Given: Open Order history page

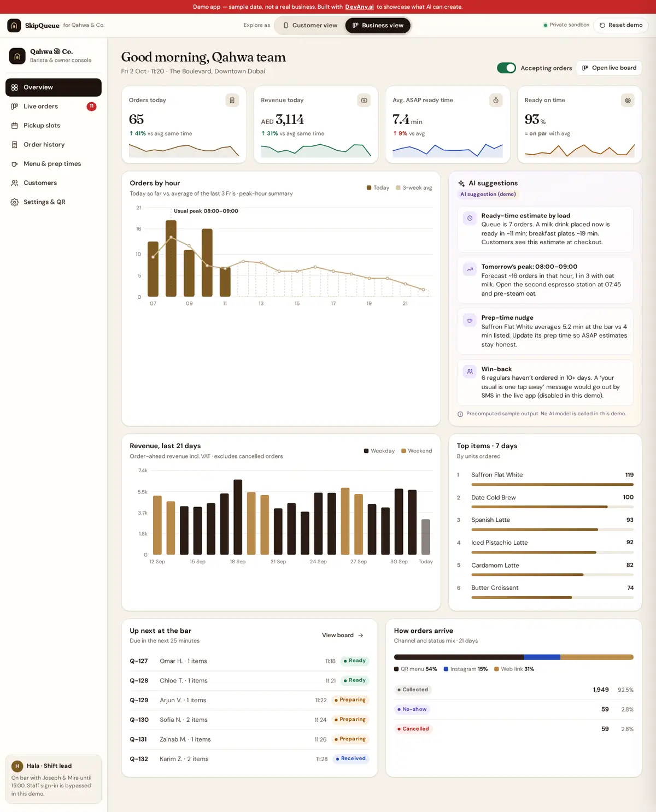Looking at the screenshot, I should click(x=54, y=145).
